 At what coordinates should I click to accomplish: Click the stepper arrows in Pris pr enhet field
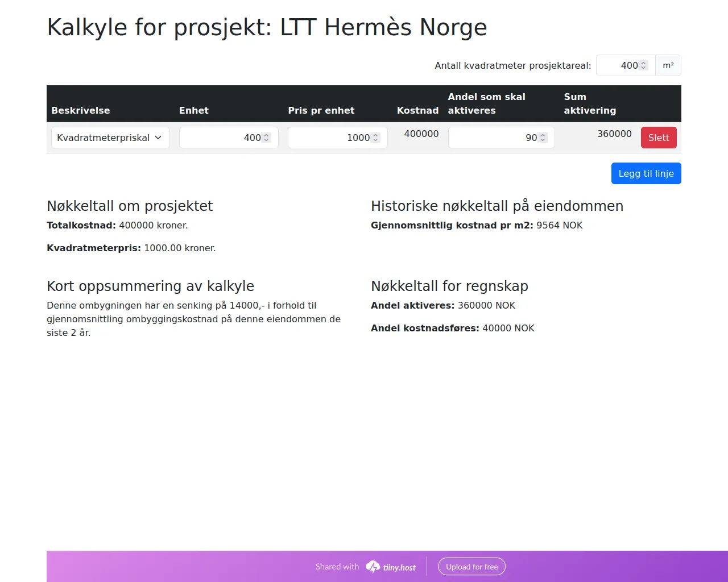coord(375,138)
